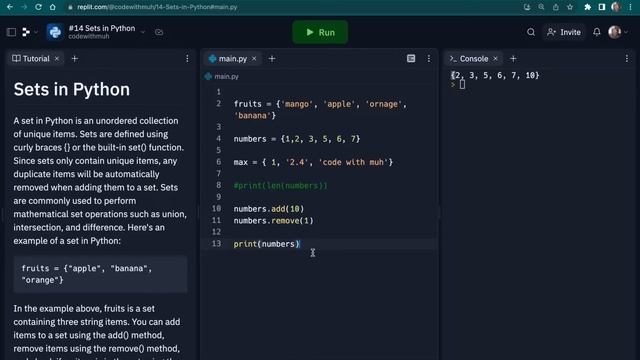The height and width of the screenshot is (360, 640).
Task: Close the main.py tab
Action: 254,59
